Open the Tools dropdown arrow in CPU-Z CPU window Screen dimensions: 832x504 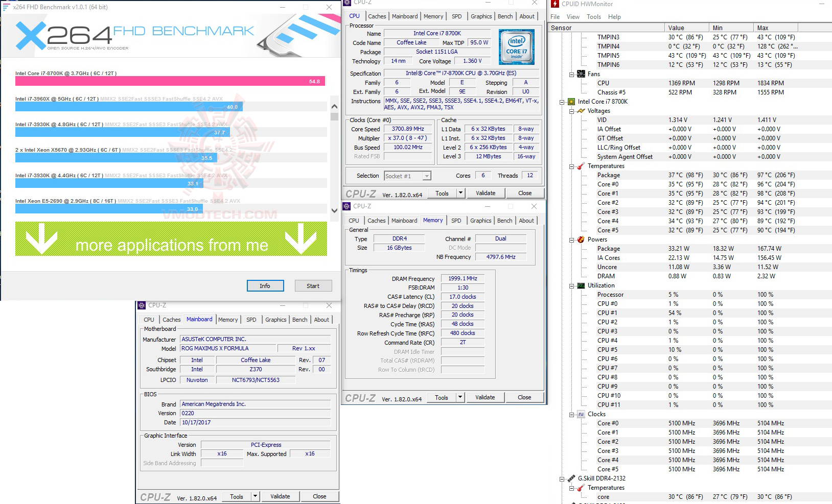coord(460,193)
